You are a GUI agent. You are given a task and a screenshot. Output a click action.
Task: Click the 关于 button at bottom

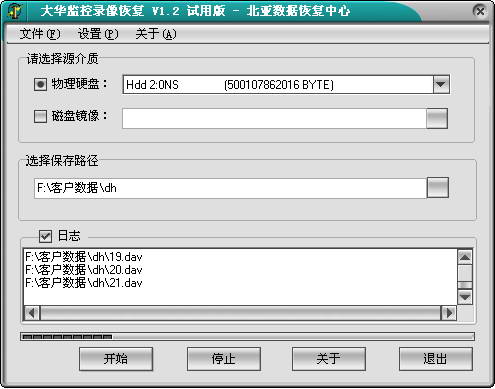(x=329, y=359)
